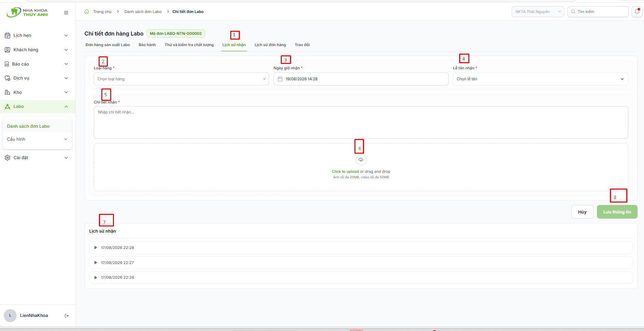Click the Cài đặt gear icon
The image size is (644, 331).
point(8,158)
